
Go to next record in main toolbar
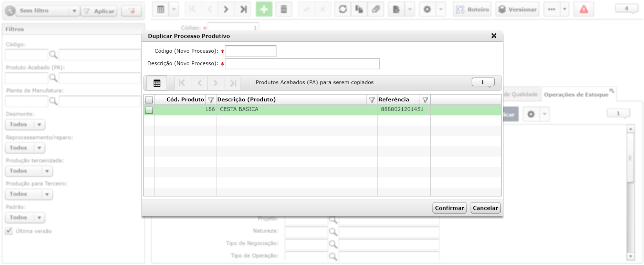click(226, 9)
